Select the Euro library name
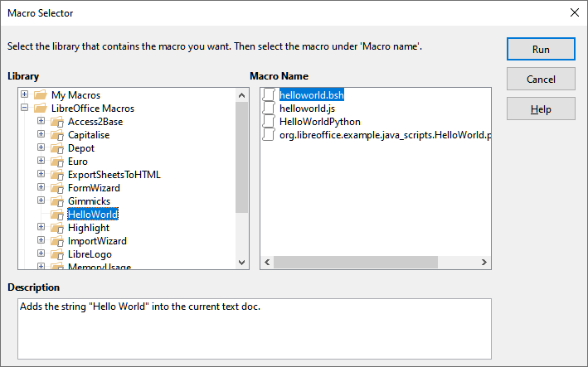588x367 pixels. tap(78, 162)
